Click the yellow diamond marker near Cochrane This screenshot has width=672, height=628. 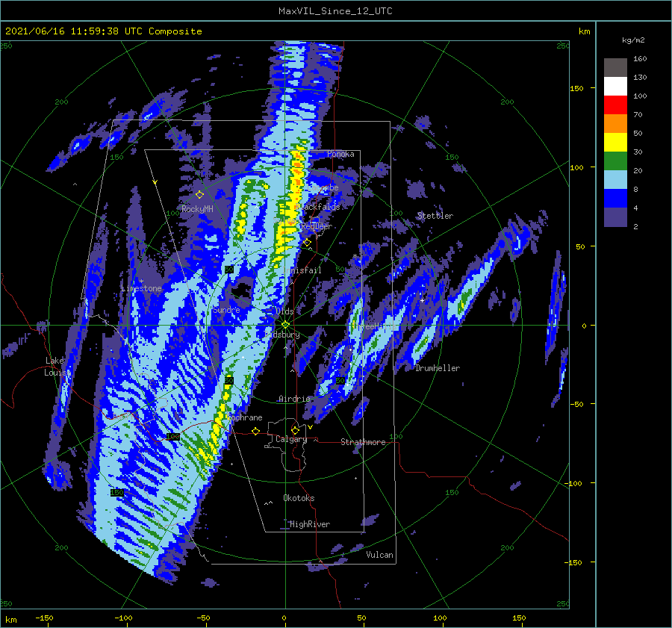pos(256,431)
